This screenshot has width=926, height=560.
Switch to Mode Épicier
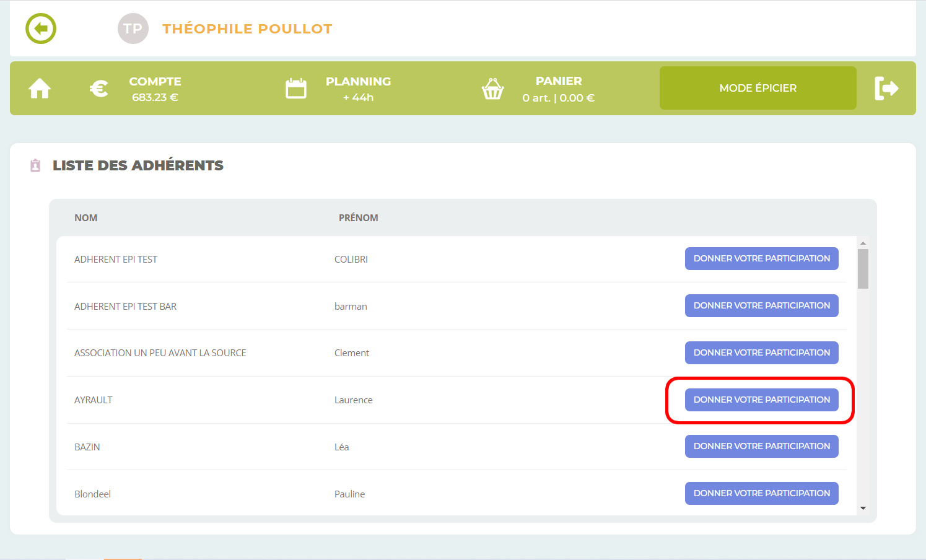point(758,88)
